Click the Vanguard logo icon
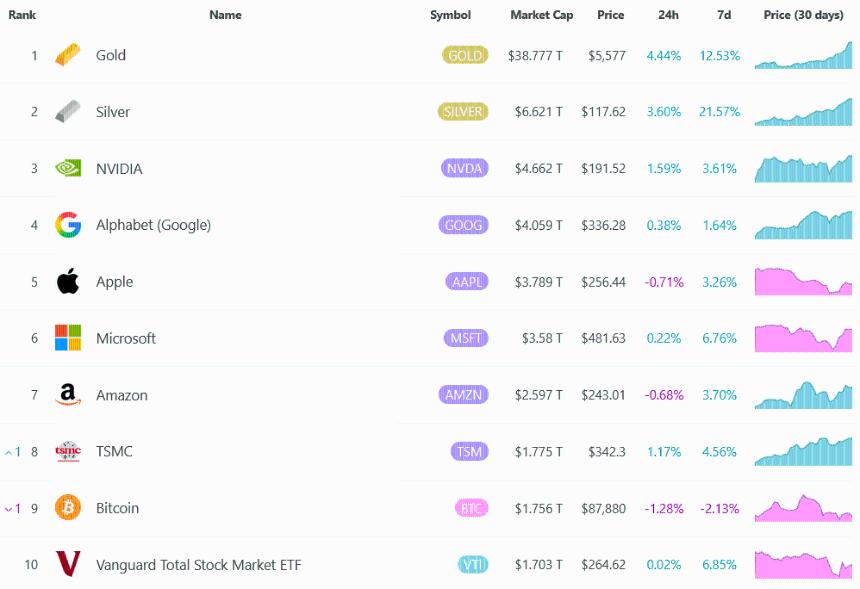 pos(68,565)
